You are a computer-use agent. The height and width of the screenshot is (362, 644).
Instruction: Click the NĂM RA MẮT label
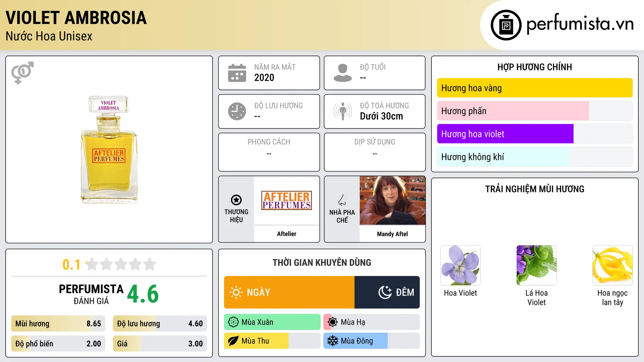point(275,67)
